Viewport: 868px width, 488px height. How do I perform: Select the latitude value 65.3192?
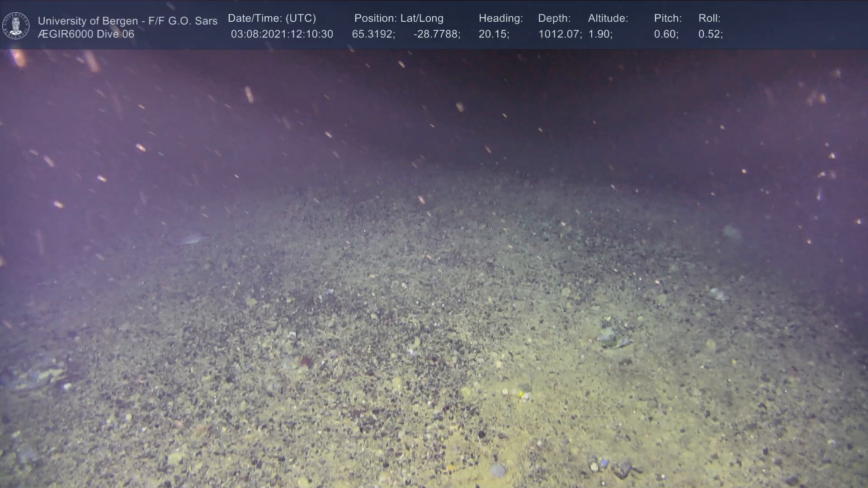373,34
